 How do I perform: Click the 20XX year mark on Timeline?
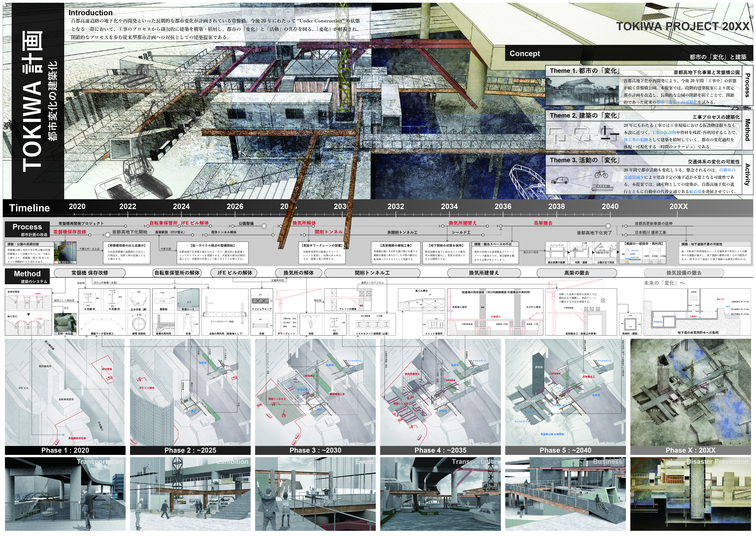coord(678,207)
